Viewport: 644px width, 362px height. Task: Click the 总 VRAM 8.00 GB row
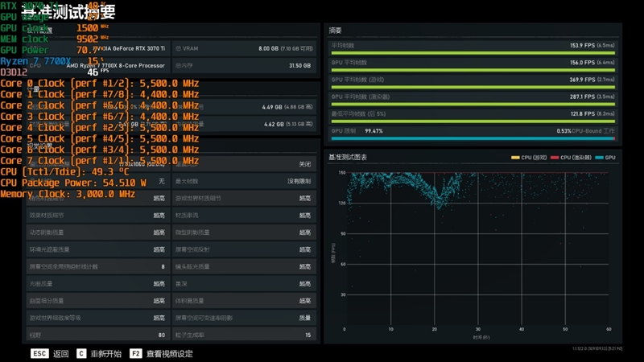pyautogui.click(x=244, y=48)
